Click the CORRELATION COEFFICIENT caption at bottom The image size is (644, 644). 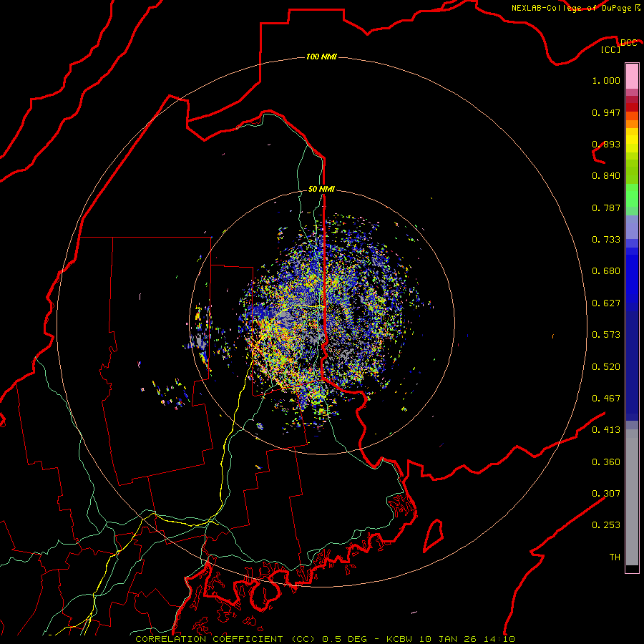[x=325, y=639]
